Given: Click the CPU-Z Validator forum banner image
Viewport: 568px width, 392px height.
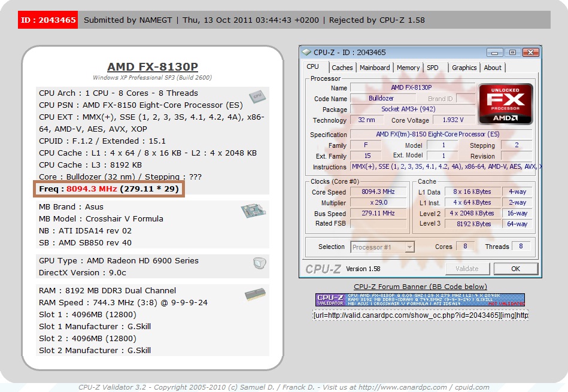Looking at the screenshot, I should point(420,300).
